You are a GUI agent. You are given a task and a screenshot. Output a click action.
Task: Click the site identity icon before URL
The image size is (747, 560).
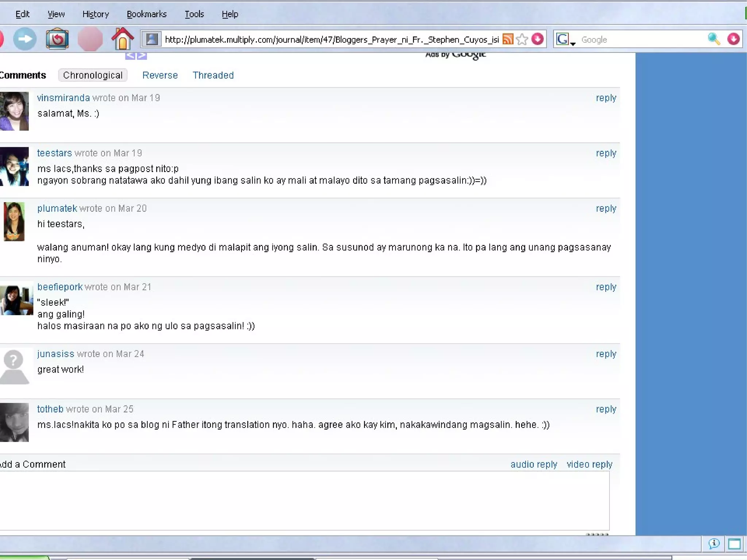[x=152, y=39]
